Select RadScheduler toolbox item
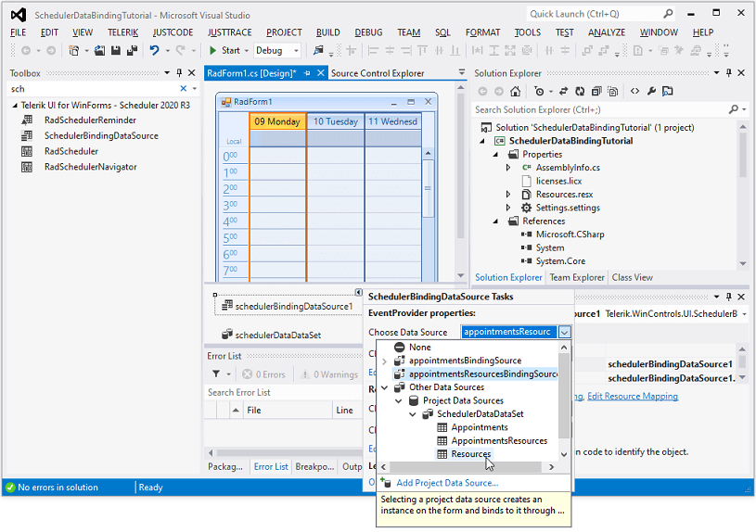This screenshot has height=532, width=756. click(x=71, y=151)
